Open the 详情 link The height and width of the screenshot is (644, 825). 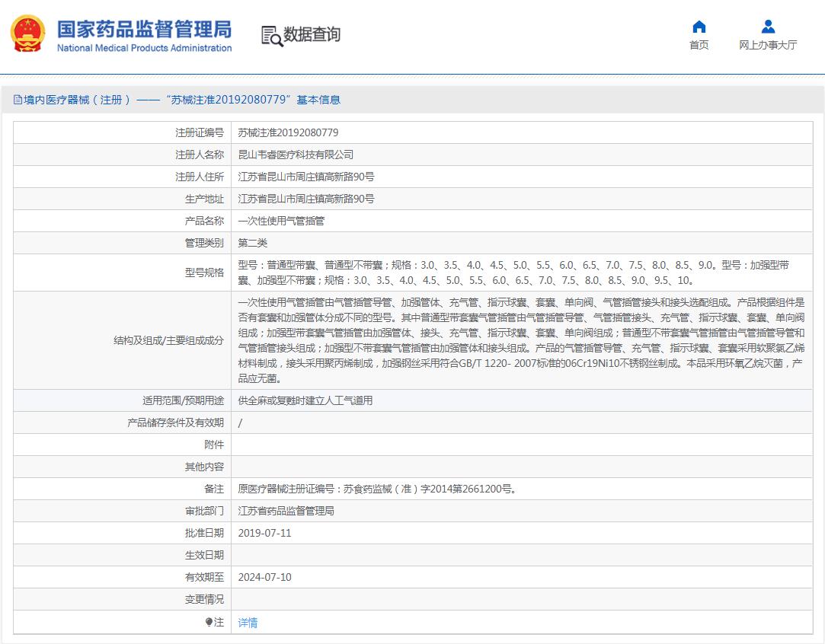click(248, 623)
